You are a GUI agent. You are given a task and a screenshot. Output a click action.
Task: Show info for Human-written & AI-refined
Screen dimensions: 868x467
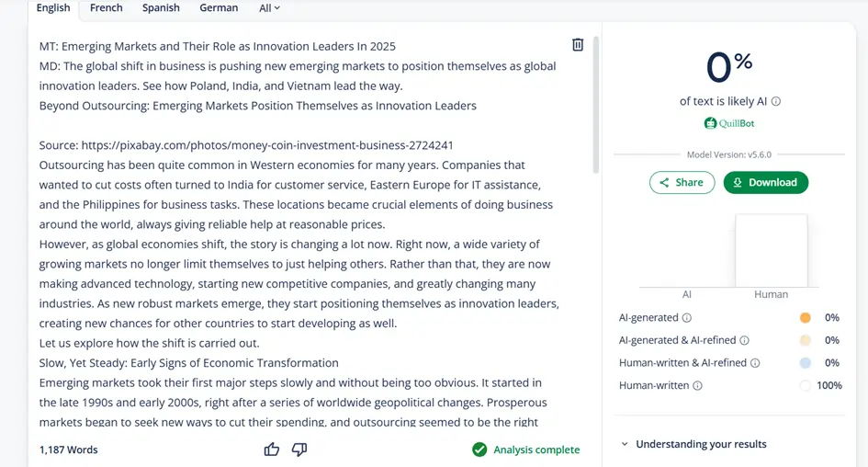click(x=755, y=363)
